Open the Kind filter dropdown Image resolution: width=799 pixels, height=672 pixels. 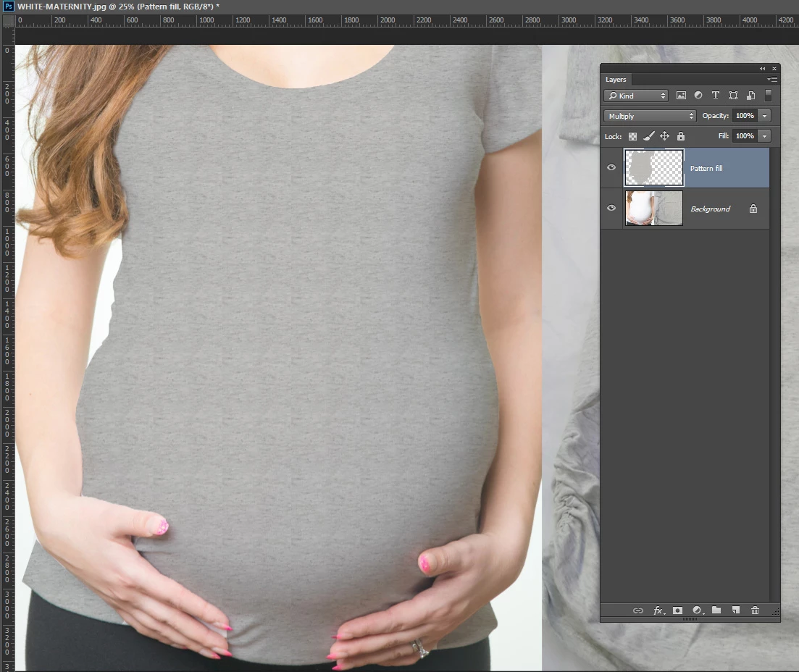click(635, 96)
